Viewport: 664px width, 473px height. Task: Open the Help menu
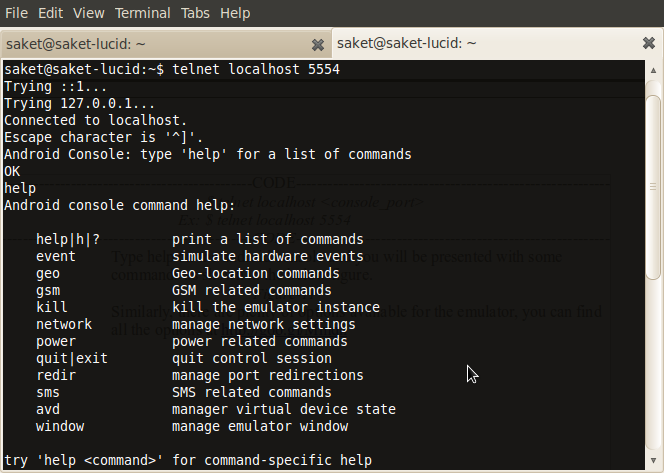point(235,13)
